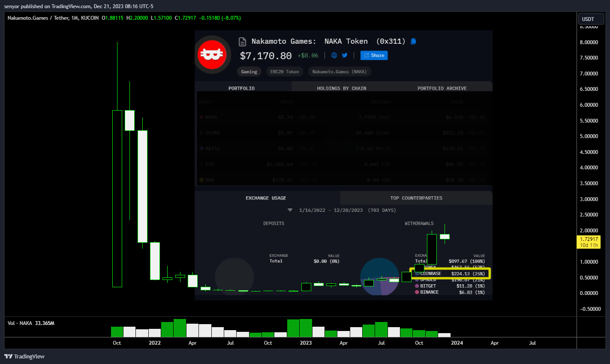
Task: Click the 2024 time axis label
Action: click(x=457, y=343)
